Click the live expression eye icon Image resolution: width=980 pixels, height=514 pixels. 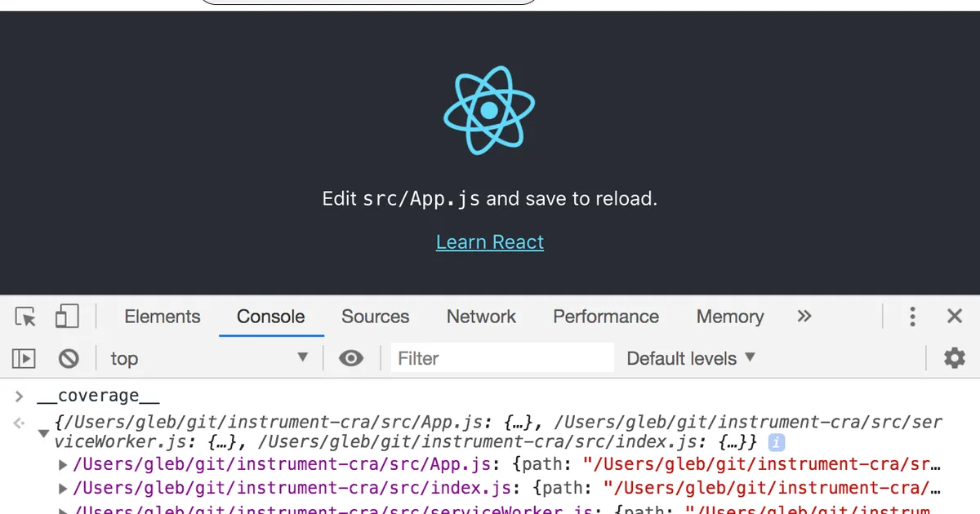pos(351,358)
